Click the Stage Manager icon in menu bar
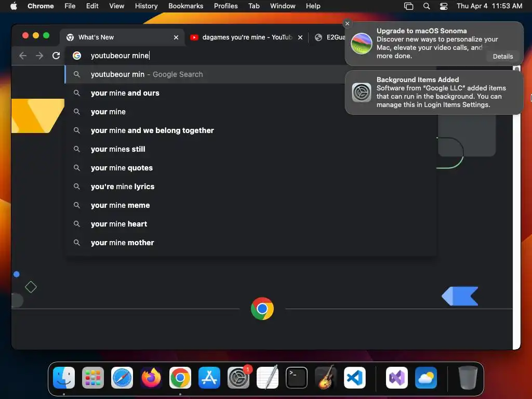 408,6
